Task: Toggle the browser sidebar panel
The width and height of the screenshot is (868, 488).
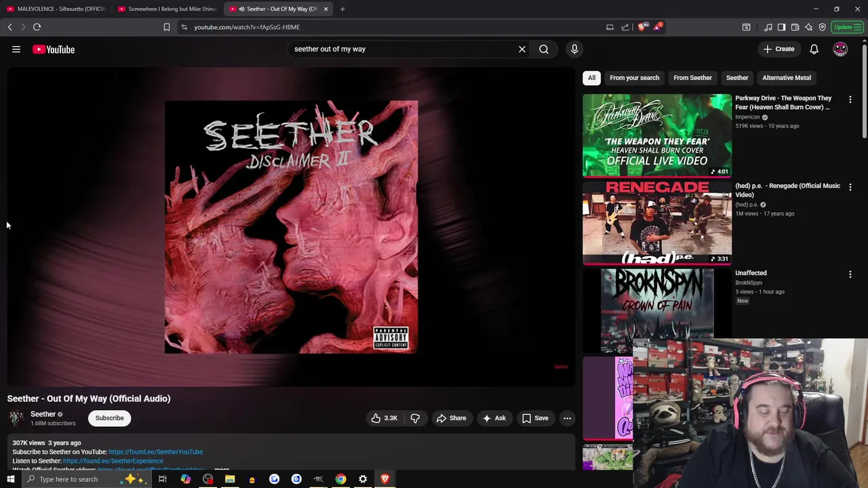Action: click(x=781, y=27)
